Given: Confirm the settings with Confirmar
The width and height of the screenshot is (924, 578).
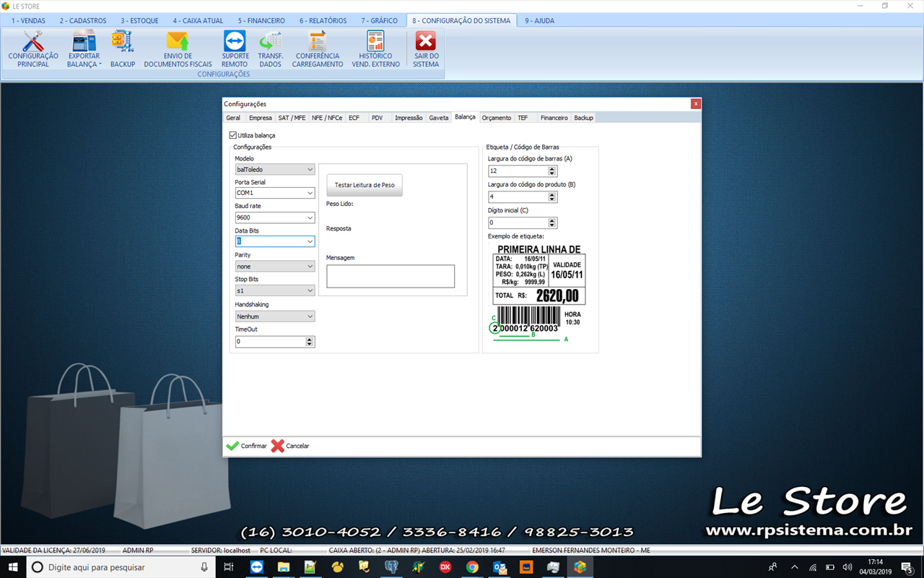Looking at the screenshot, I should (x=246, y=446).
